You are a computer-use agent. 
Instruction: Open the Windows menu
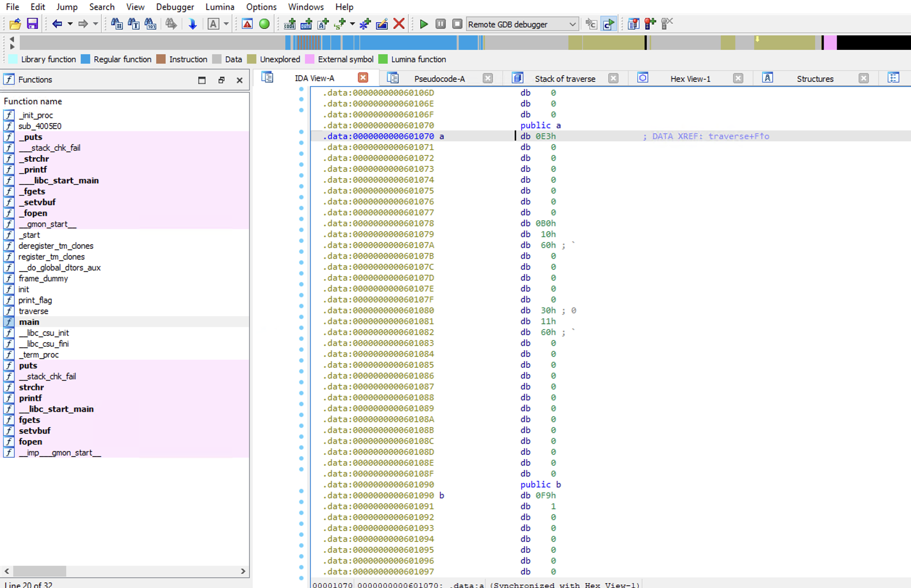(306, 7)
